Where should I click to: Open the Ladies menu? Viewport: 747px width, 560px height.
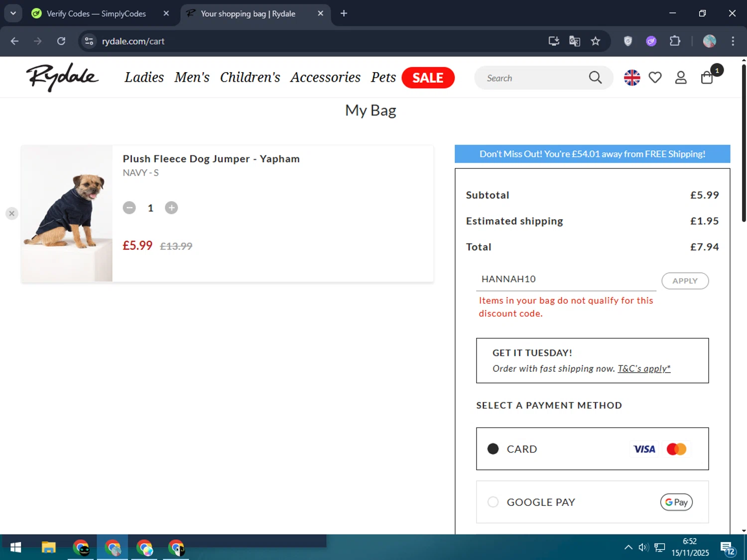[x=144, y=77]
